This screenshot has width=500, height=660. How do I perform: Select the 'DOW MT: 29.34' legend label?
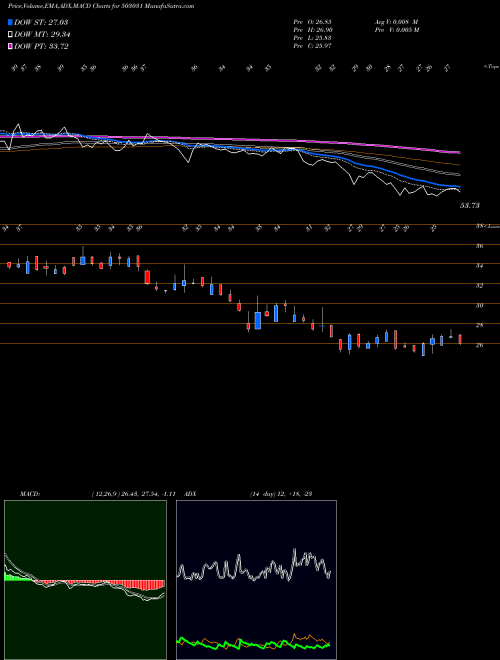[42, 35]
